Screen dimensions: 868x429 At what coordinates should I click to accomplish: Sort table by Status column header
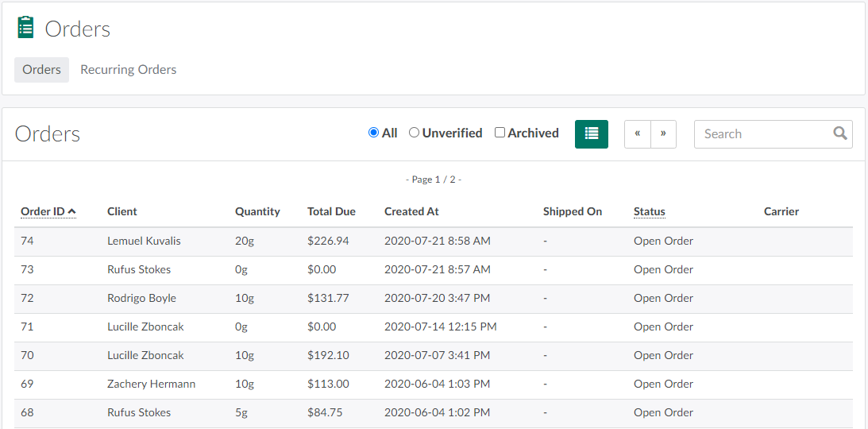pos(649,211)
